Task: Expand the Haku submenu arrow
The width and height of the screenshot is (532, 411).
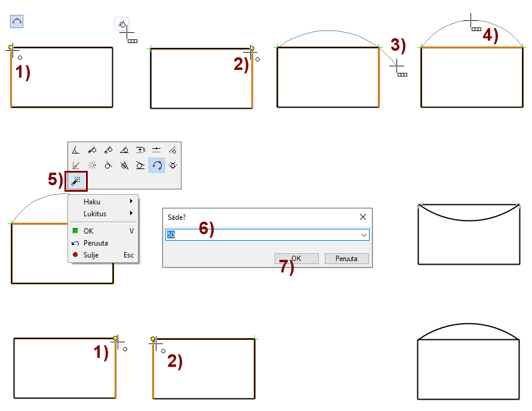Action: pos(131,201)
